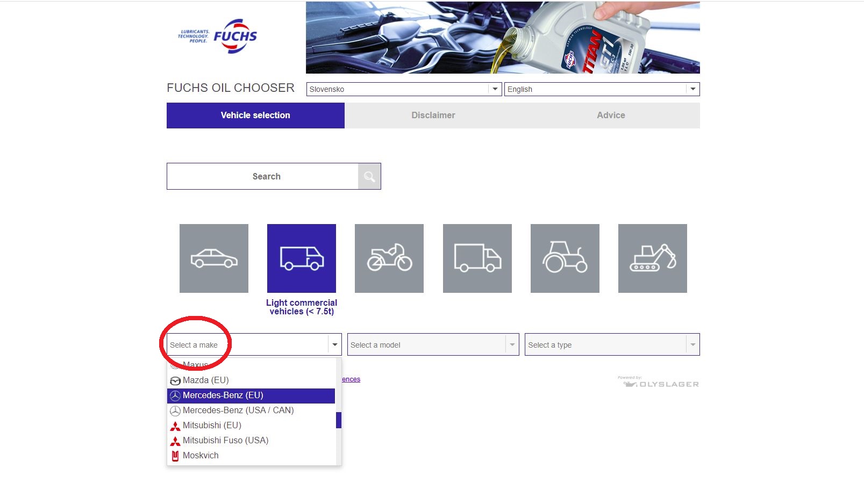This screenshot has height=504, width=864.
Task: Switch to the Advice tab
Action: [611, 115]
